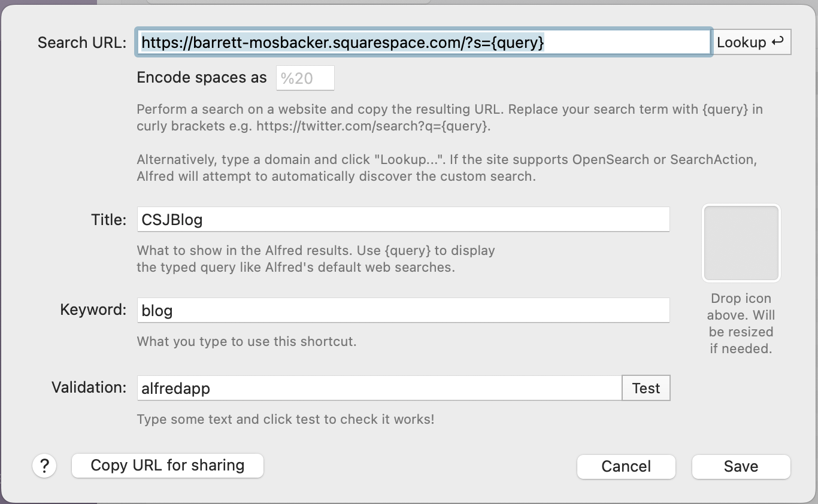818x504 pixels.
Task: Click the Title field containing CSJBlog
Action: (x=403, y=219)
